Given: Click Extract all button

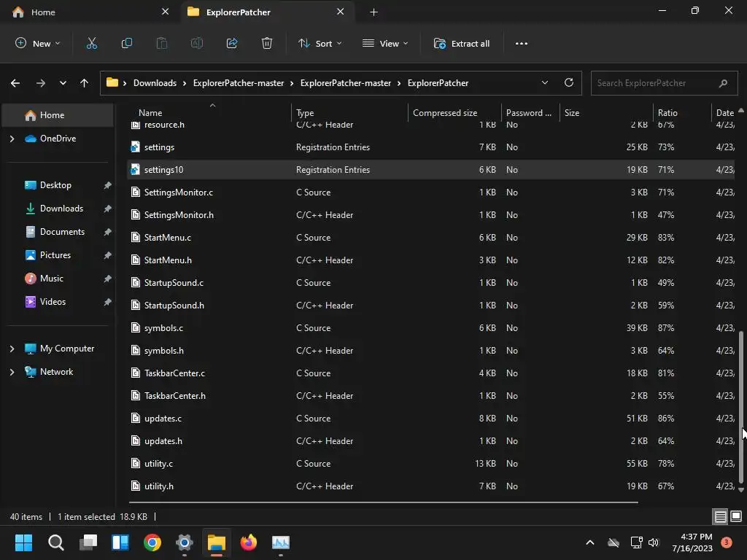Looking at the screenshot, I should click(x=461, y=43).
